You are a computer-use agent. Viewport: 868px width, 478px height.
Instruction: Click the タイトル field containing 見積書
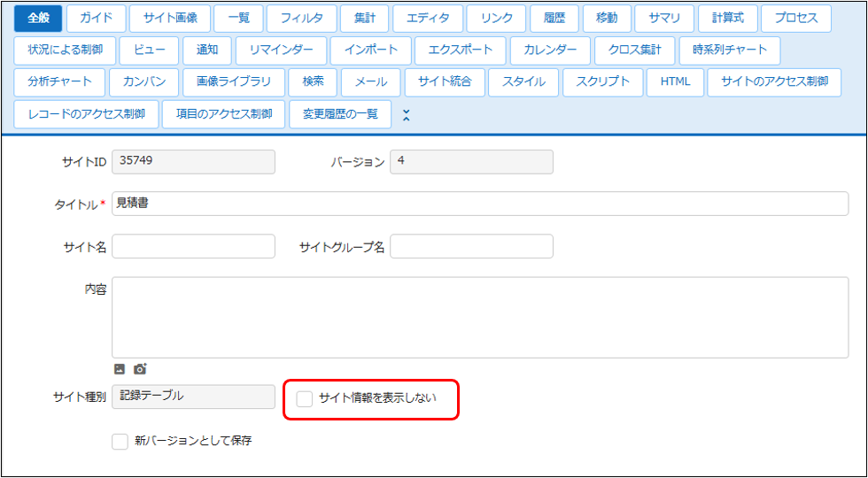click(x=480, y=204)
